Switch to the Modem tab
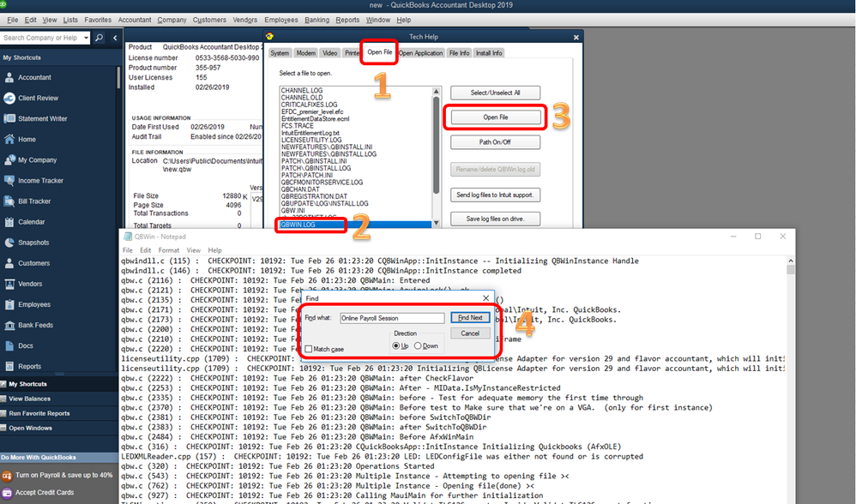The height and width of the screenshot is (504, 856). (x=305, y=53)
